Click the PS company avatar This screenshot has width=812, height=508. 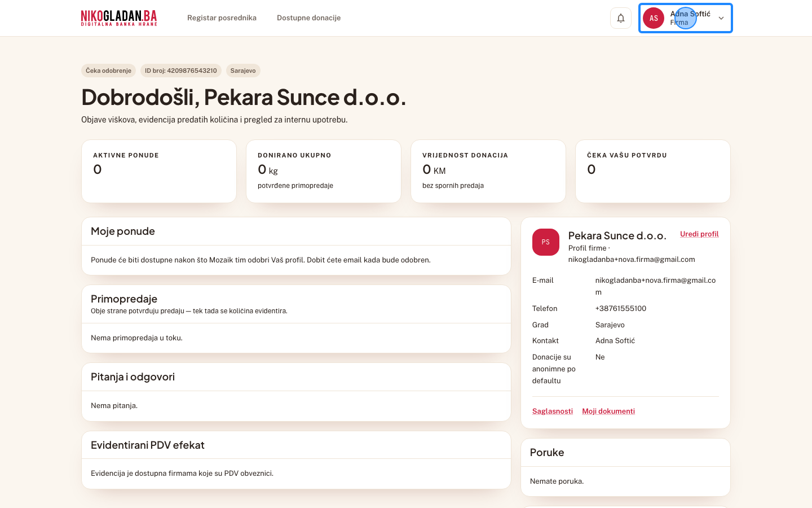click(x=545, y=242)
